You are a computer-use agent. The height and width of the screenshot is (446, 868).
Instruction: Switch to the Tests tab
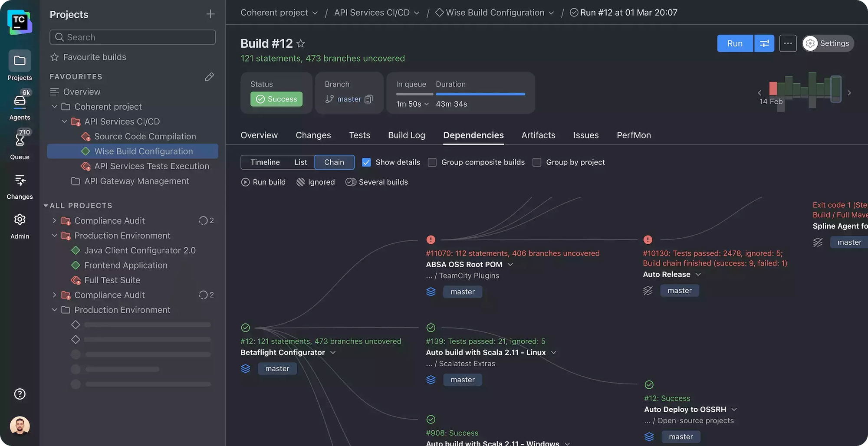click(x=360, y=135)
